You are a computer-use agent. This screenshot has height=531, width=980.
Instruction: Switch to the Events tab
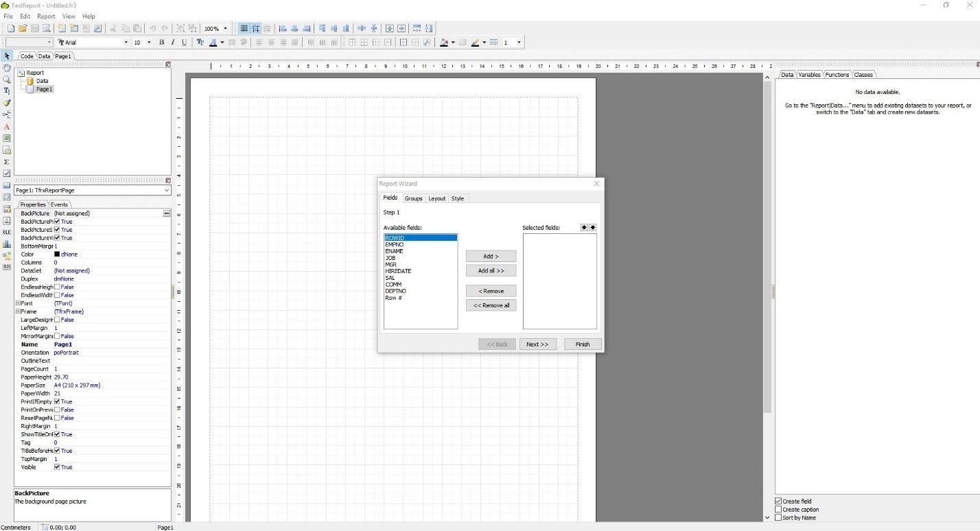(x=59, y=204)
